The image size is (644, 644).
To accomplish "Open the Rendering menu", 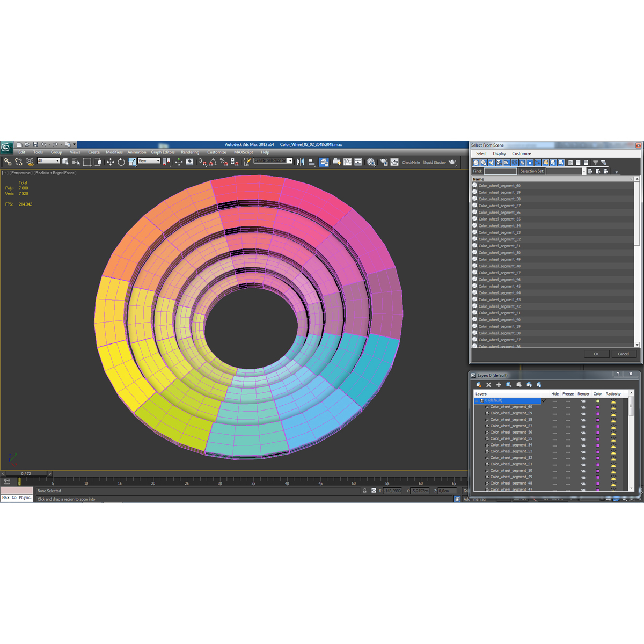I will tap(190, 152).
